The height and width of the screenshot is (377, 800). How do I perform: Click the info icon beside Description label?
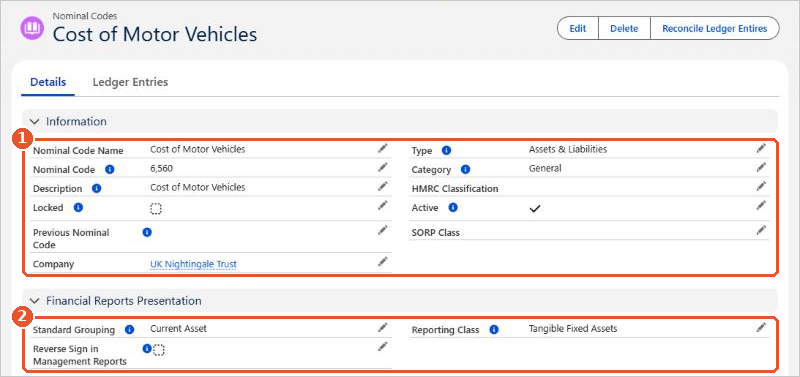[x=96, y=188]
